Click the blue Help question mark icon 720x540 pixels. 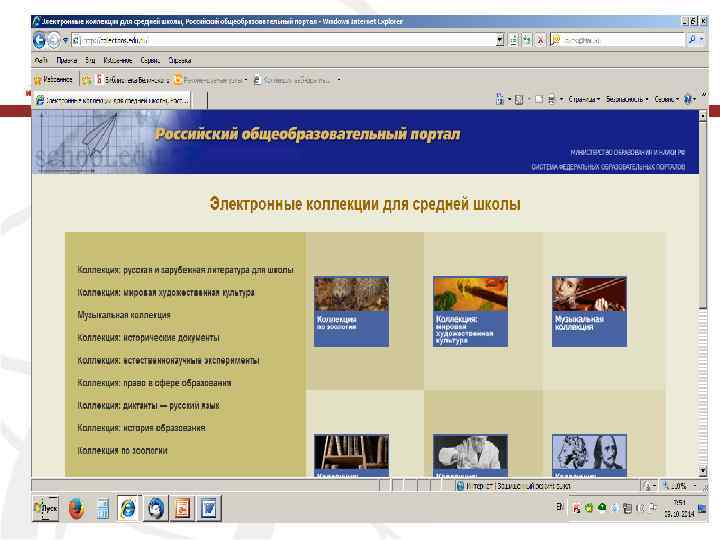687,99
